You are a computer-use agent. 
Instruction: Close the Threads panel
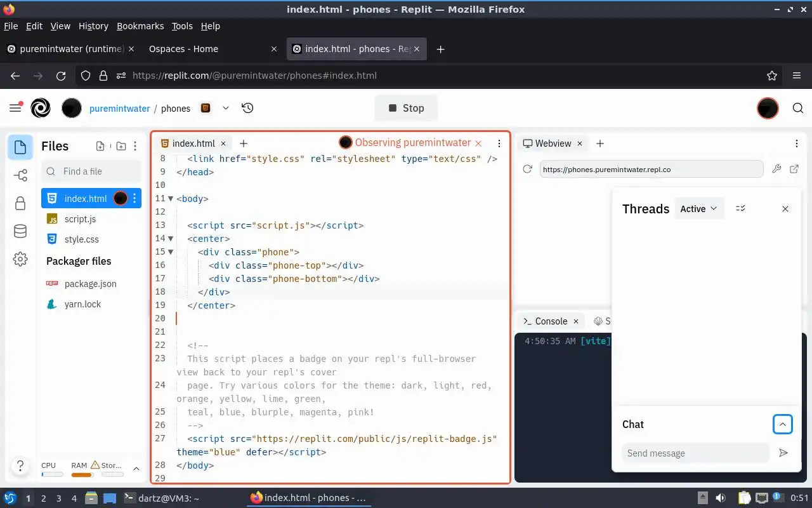click(785, 209)
